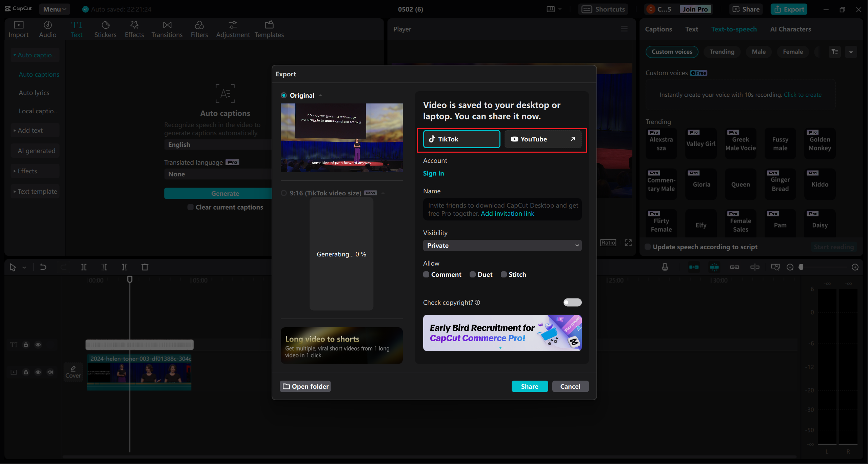Click the fullscreen icon in player
The height and width of the screenshot is (464, 868).
click(628, 243)
